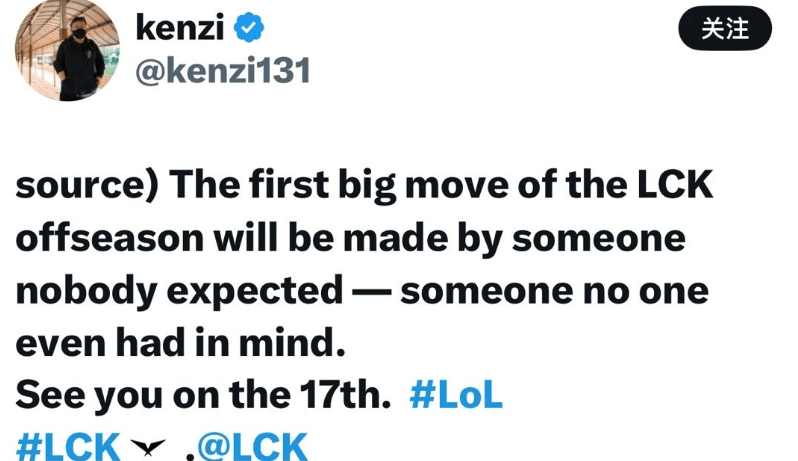
Task: Click the line "nobody expected — someone no one"
Action: click(361, 291)
